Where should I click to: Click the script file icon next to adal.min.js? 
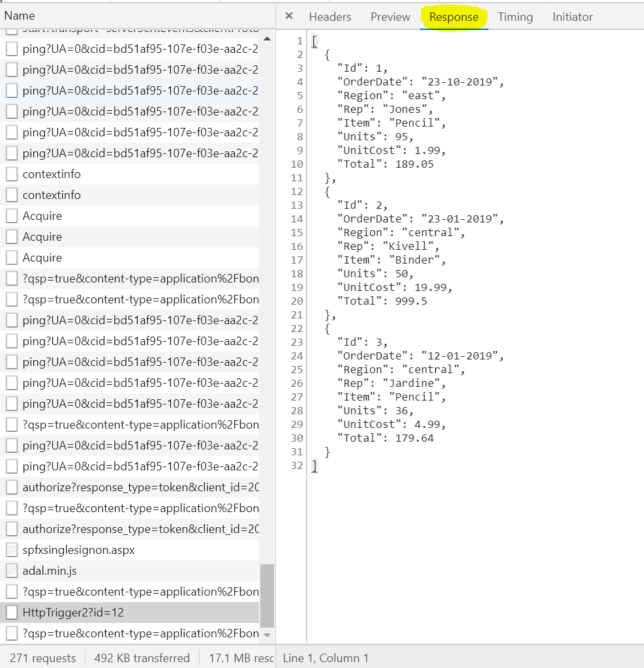12,571
